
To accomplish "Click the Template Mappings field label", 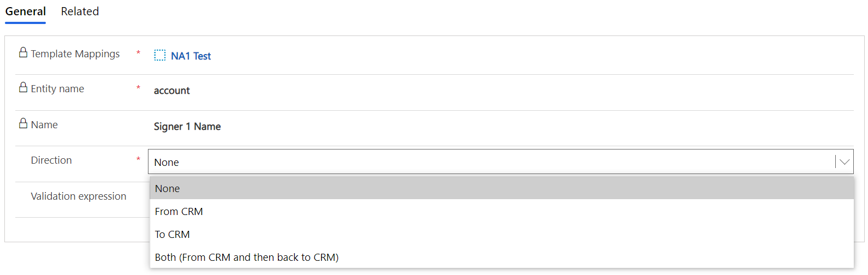I will (x=75, y=53).
